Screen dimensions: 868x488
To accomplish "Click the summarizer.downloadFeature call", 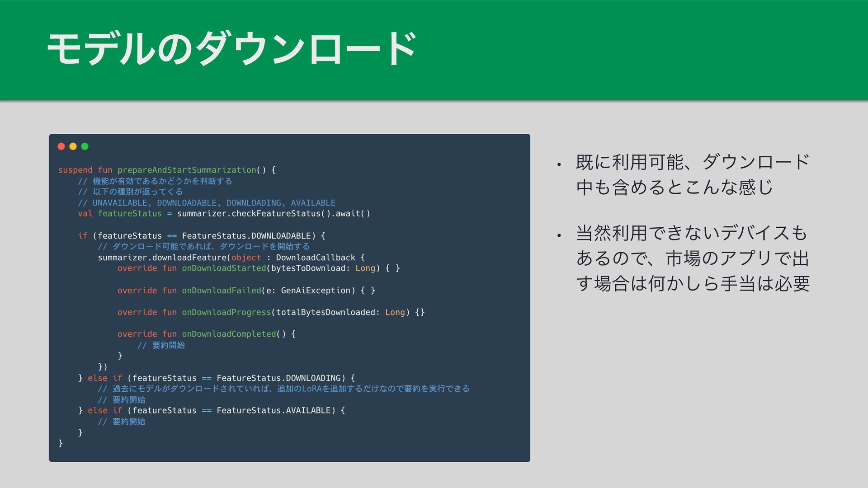I will pyautogui.click(x=164, y=258).
